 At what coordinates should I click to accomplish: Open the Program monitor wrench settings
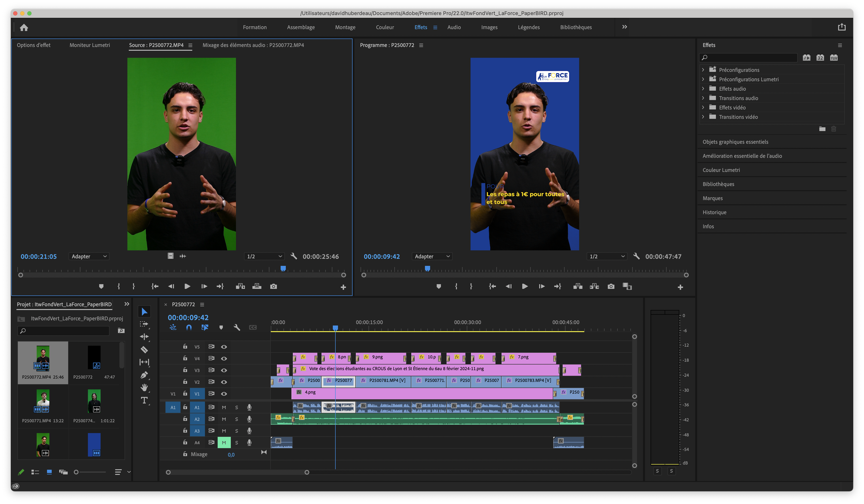pos(636,256)
